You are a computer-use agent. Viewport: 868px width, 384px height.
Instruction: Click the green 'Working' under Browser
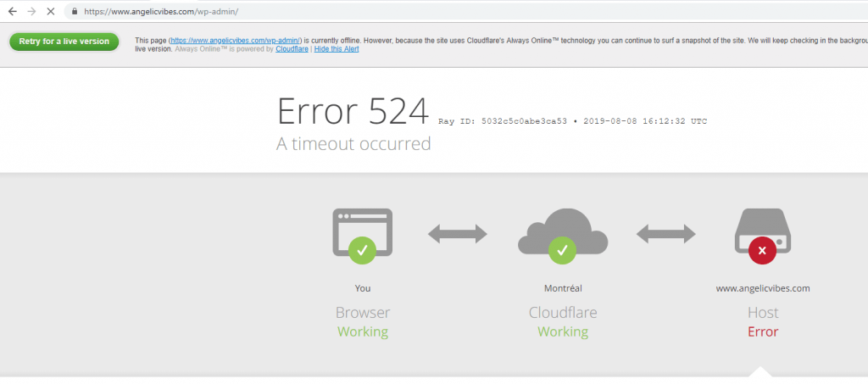363,332
